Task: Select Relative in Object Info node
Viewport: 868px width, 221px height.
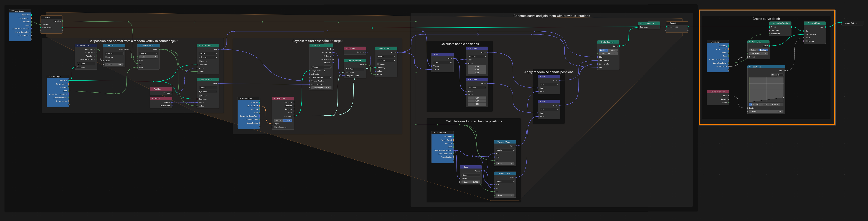Action: tap(288, 120)
